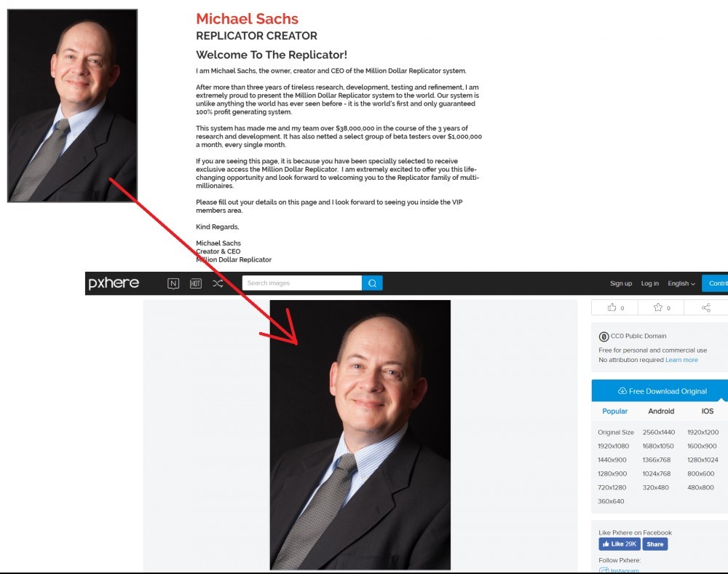Choose the 1920x1080 download size
Viewport: 728px width, 574px height.
coord(613,446)
